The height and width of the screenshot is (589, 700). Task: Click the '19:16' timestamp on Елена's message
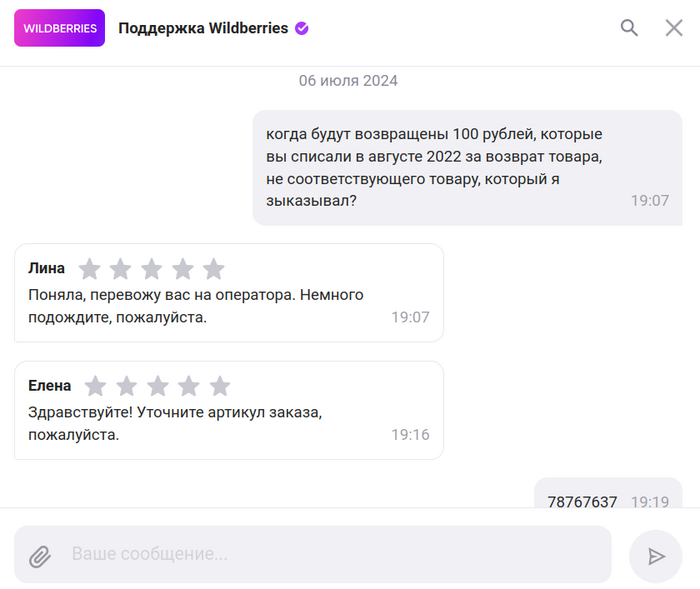[x=410, y=434]
